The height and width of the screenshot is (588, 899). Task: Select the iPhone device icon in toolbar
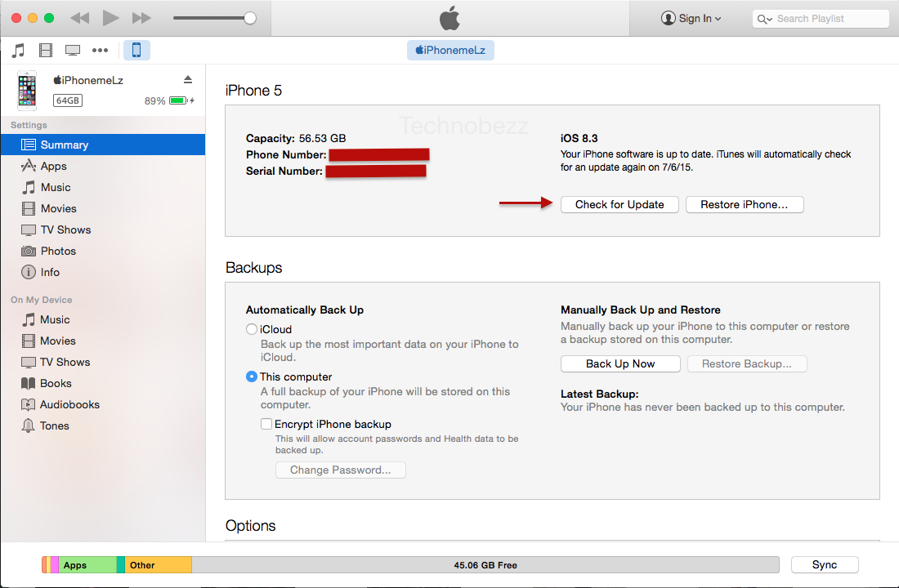(136, 51)
